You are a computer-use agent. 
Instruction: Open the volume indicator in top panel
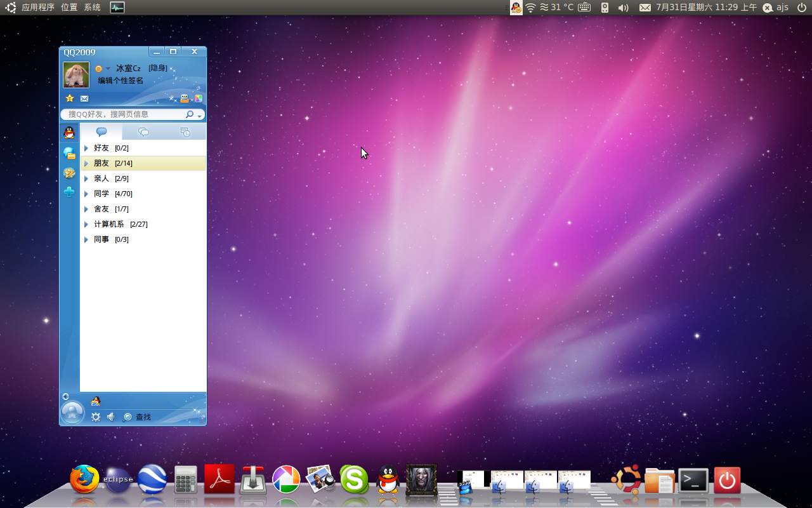(623, 8)
